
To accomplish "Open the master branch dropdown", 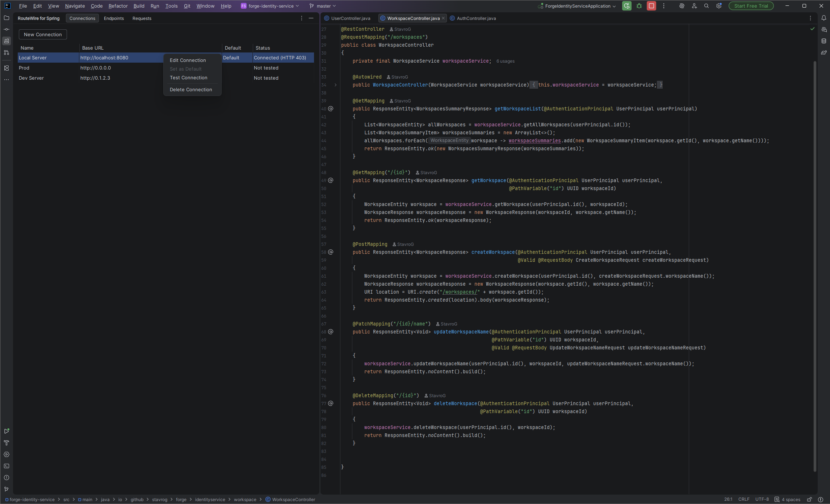I will pyautogui.click(x=323, y=6).
